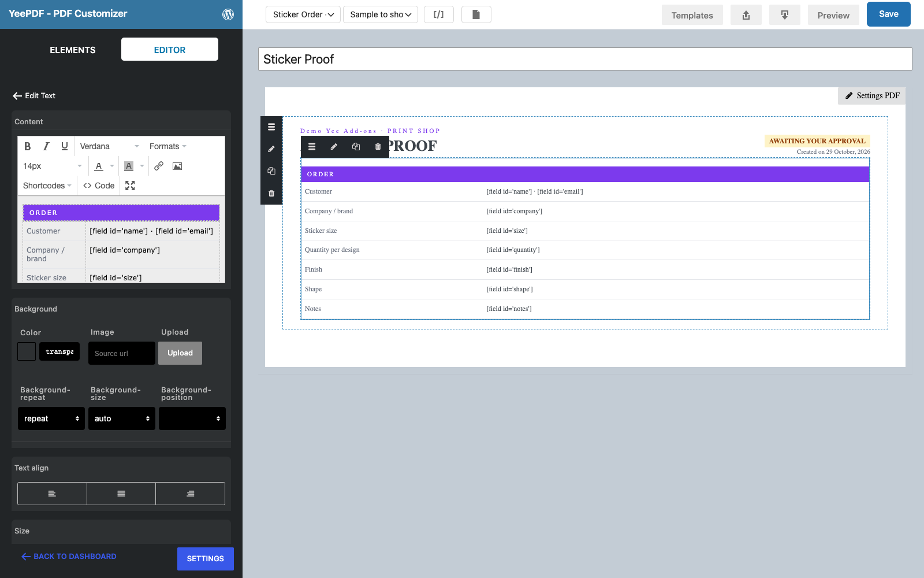The height and width of the screenshot is (578, 924).
Task: Open the Background-position select
Action: tap(192, 418)
